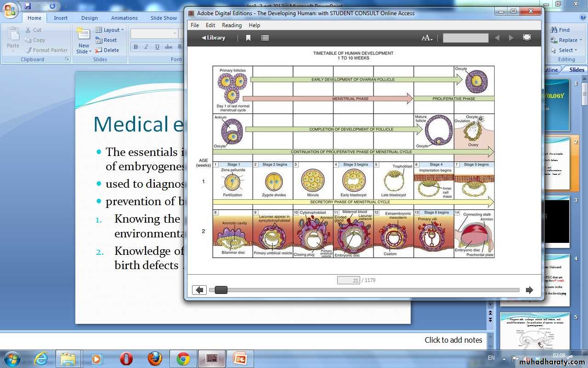588x368 pixels.
Task: Save presentation from Quick Access Toolbar
Action: (28, 6)
